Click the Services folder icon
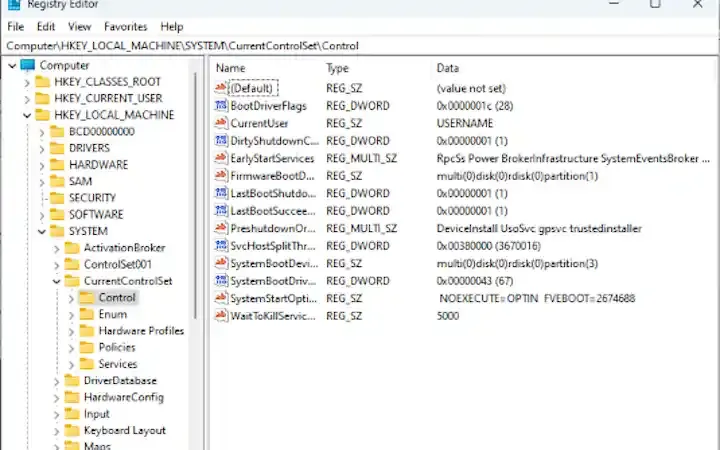 [87, 364]
